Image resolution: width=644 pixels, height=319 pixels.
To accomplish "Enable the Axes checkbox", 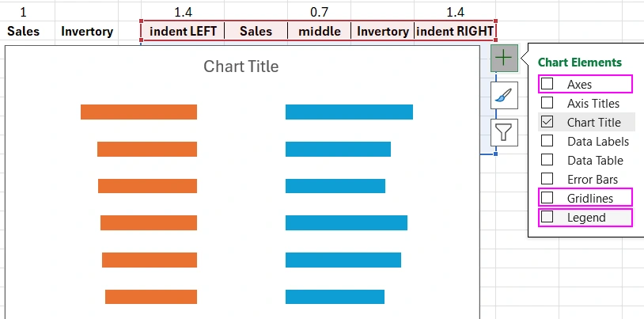I will 547,84.
